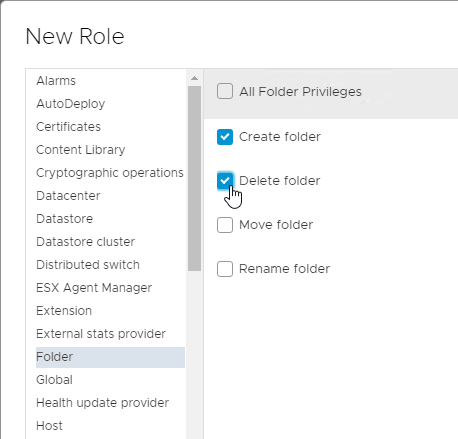Enable the Move folder privilege
Screen dimensions: 458x439
[225, 225]
